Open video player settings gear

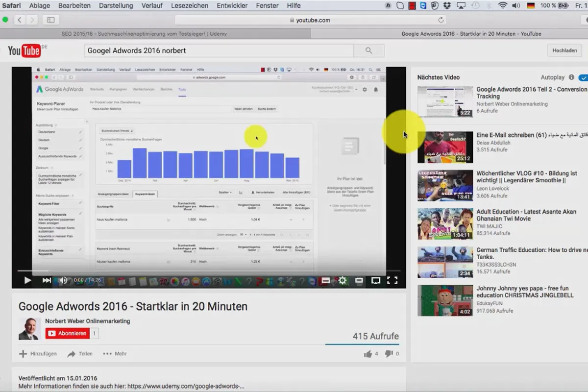[343, 280]
